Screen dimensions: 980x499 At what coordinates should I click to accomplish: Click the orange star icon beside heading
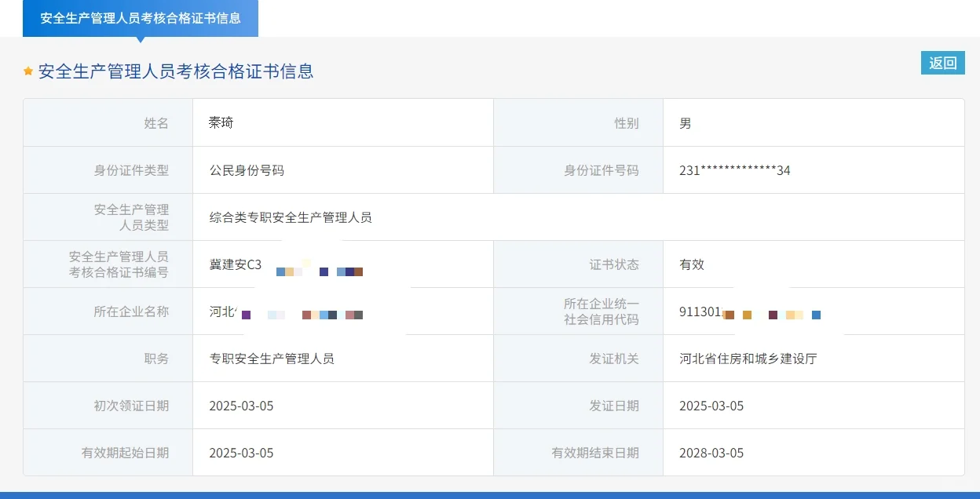click(x=28, y=71)
